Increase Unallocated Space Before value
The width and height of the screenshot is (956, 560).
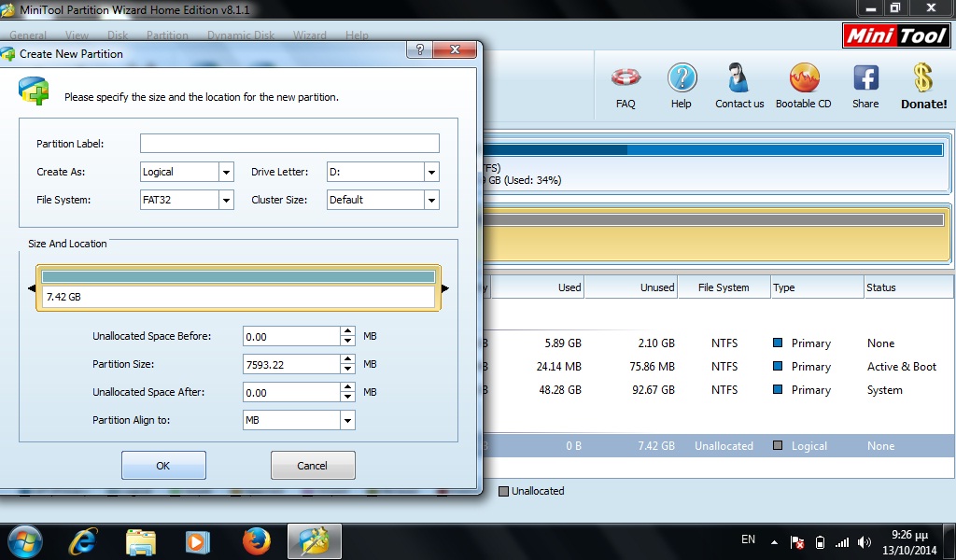pyautogui.click(x=347, y=331)
